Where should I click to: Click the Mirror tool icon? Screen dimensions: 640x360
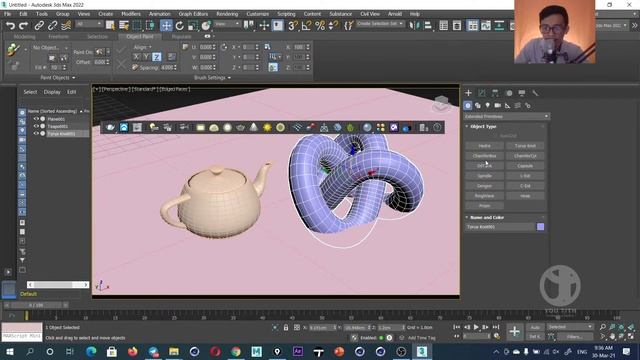pos(415,26)
